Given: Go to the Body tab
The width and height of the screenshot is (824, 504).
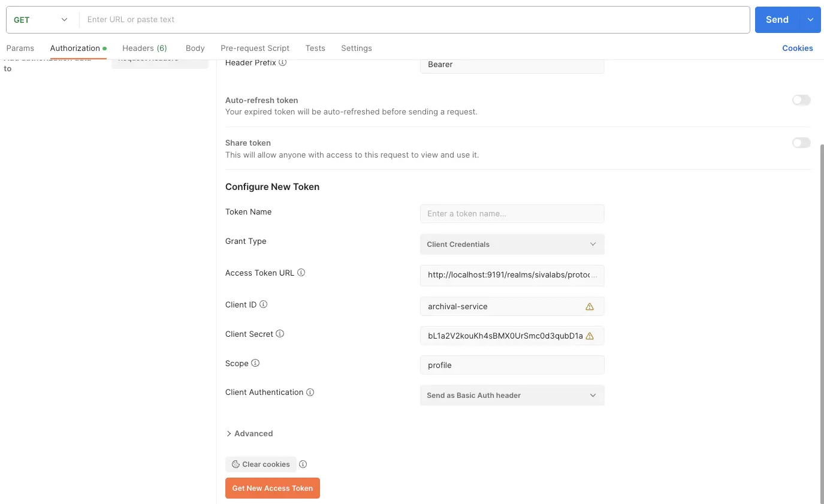Looking at the screenshot, I should coord(195,48).
